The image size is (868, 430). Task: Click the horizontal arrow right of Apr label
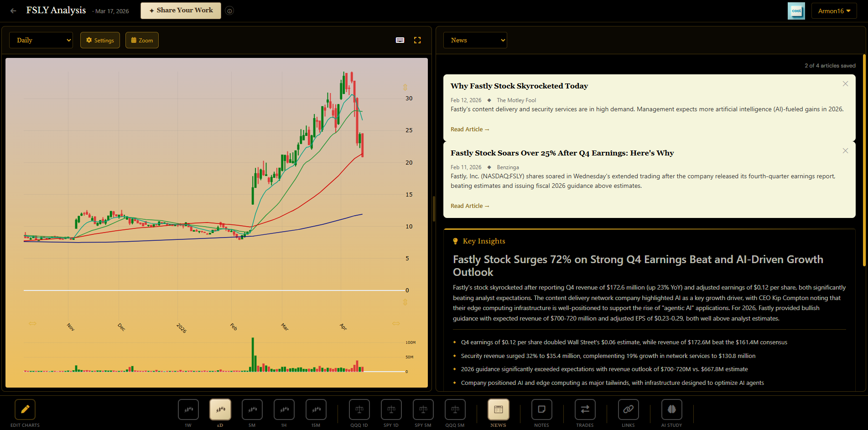(x=396, y=323)
